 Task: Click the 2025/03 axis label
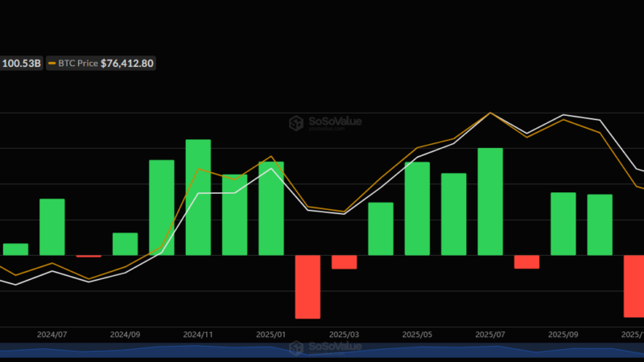point(345,335)
